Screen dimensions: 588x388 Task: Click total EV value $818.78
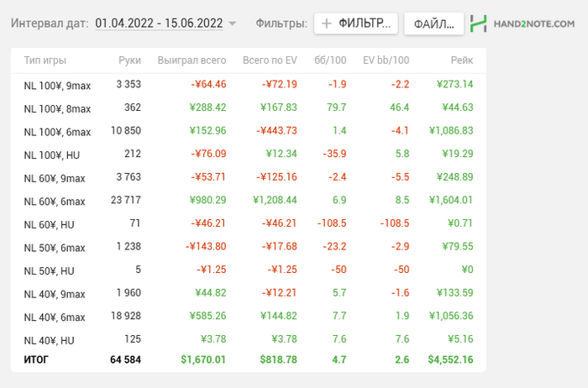(279, 360)
